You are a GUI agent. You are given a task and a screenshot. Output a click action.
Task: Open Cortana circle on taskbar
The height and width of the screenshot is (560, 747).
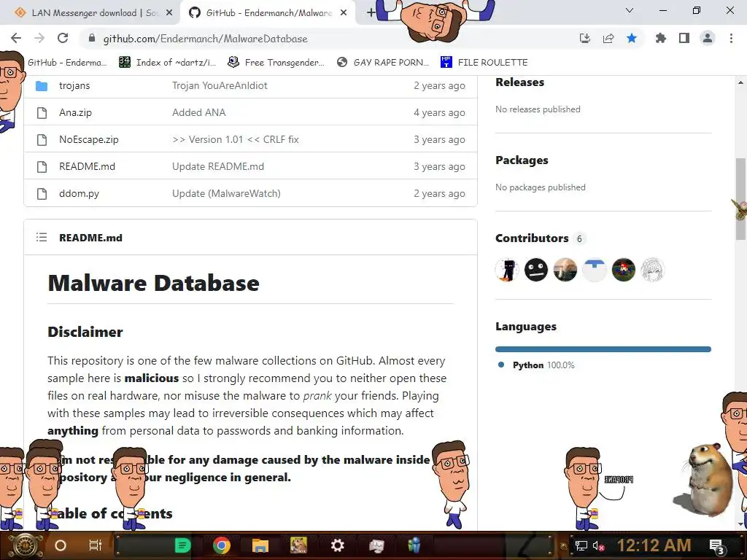tap(60, 545)
